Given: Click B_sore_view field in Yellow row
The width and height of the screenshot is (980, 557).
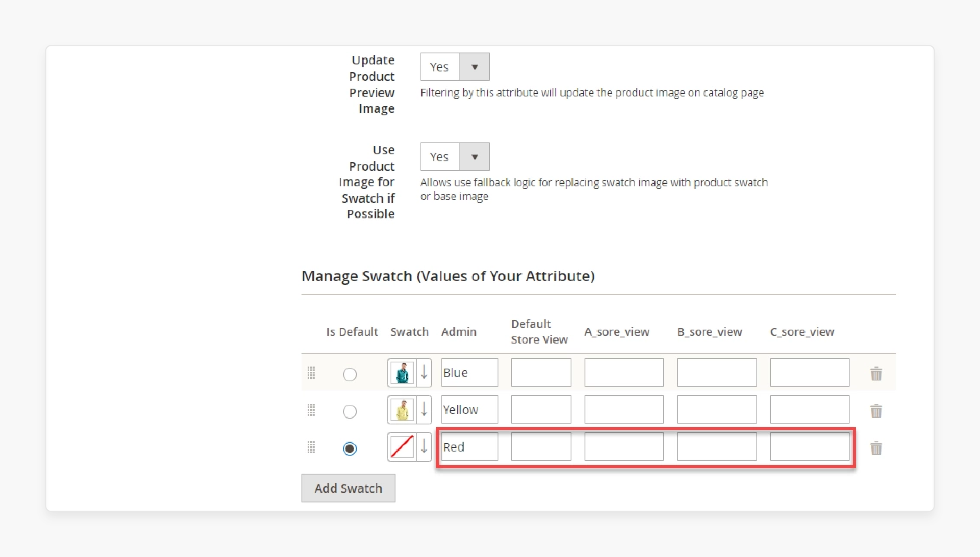Looking at the screenshot, I should 717,409.
